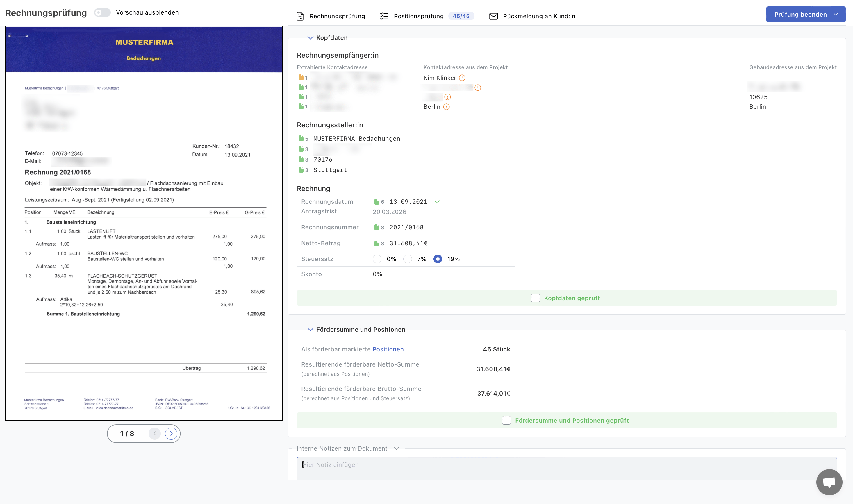
Task: Select the 19% Steuersatz radio button
Action: 438,259
